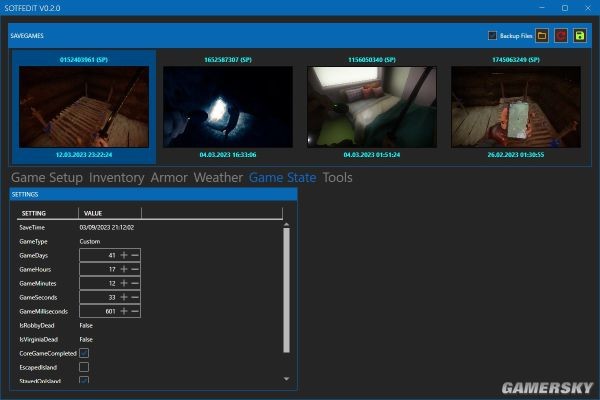
Task: Open the Tools tab
Action: point(338,178)
